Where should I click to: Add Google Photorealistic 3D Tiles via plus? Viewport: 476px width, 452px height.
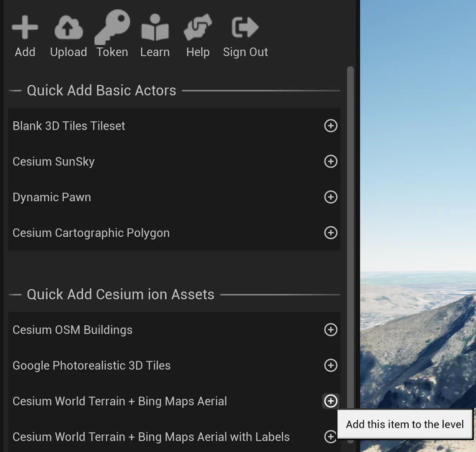pyautogui.click(x=331, y=365)
